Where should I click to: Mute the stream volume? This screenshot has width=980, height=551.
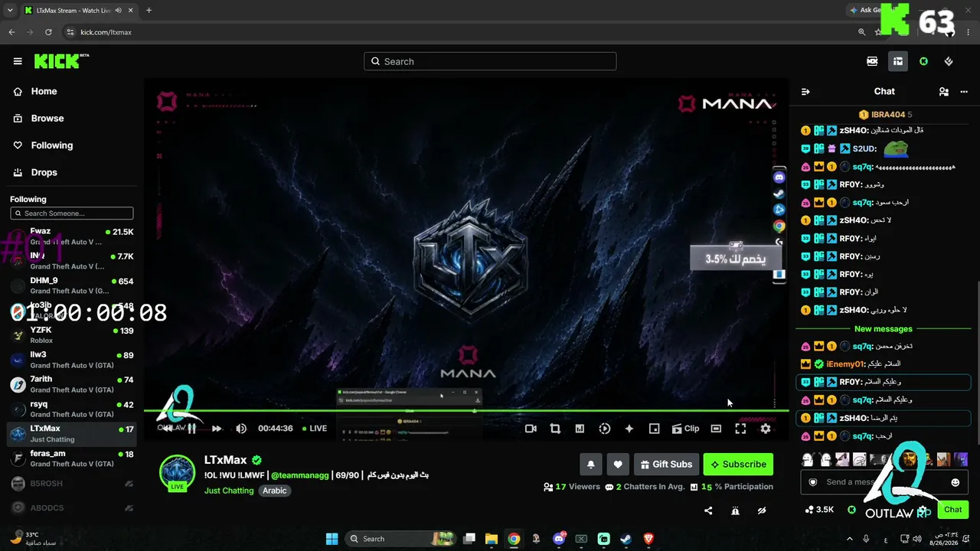(x=241, y=429)
